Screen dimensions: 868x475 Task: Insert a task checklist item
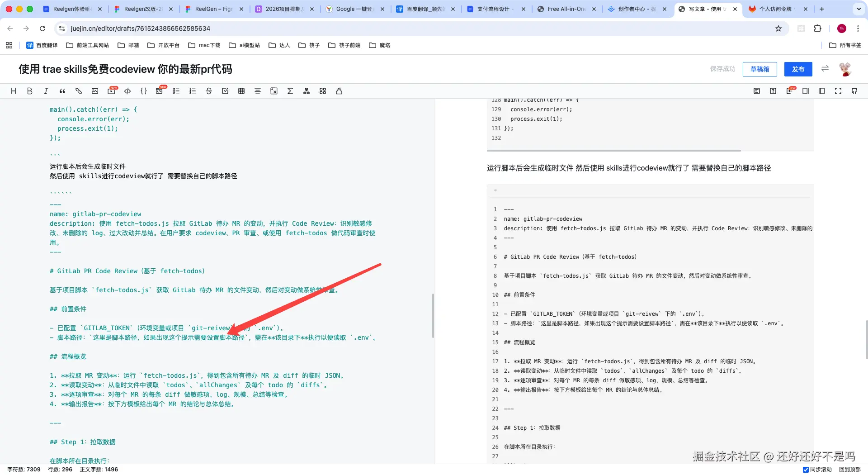225,91
